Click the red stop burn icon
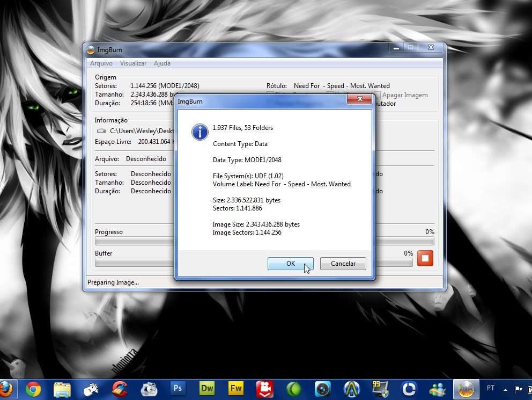Screen dimensions: 532x400 [425, 258]
